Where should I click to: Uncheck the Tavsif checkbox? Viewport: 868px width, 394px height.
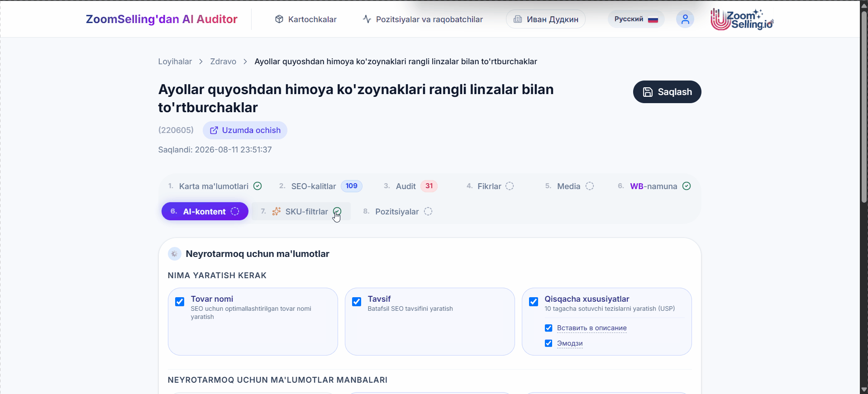click(357, 302)
